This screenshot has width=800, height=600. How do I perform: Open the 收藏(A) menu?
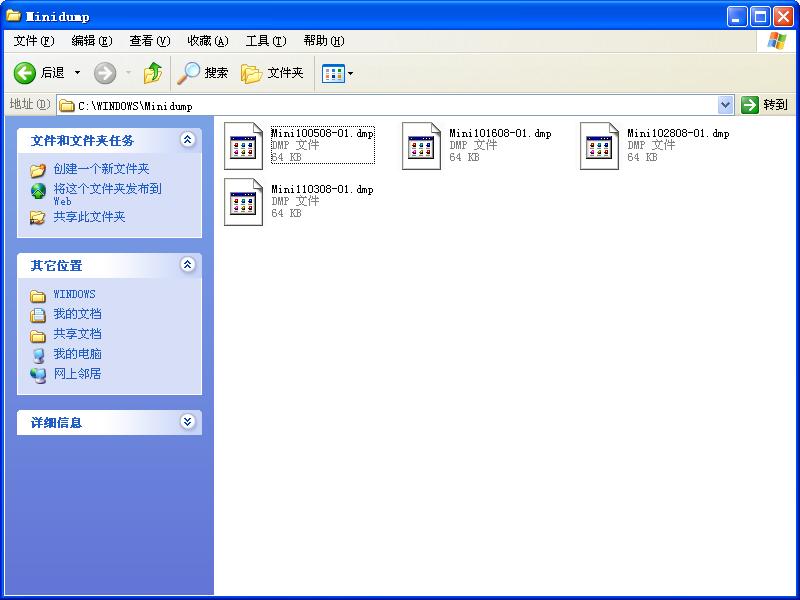tap(208, 41)
